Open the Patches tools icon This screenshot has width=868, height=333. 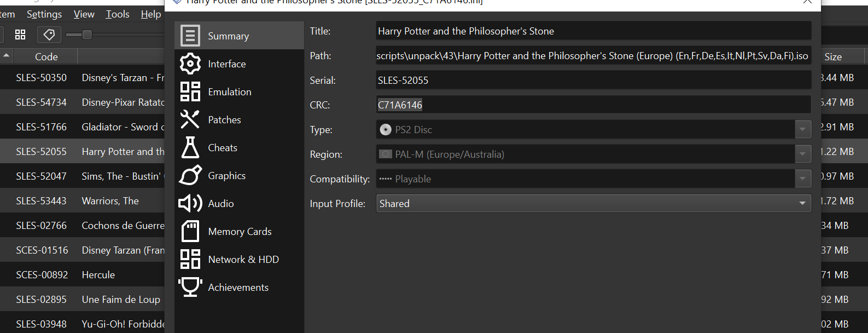pyautogui.click(x=190, y=120)
